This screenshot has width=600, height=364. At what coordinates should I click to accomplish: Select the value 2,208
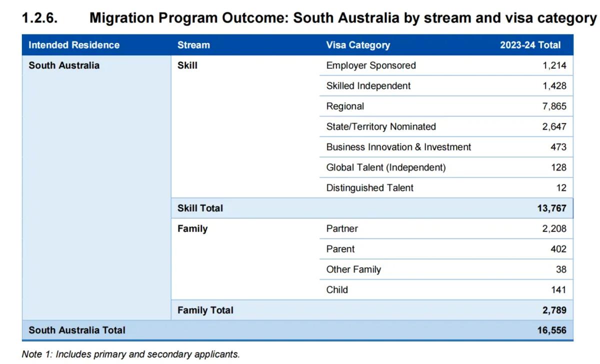coord(554,228)
